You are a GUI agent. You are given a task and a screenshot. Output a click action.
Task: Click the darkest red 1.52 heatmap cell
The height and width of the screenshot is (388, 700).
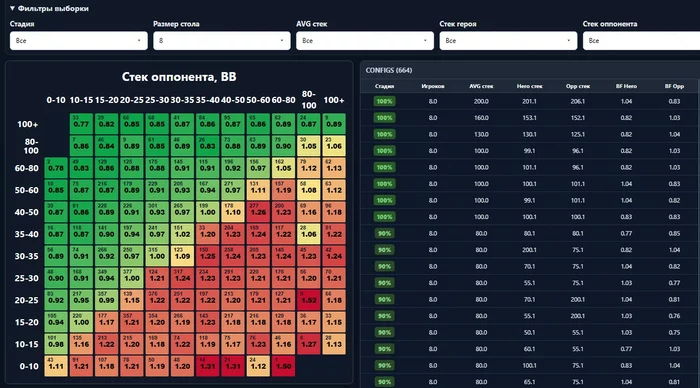click(308, 300)
